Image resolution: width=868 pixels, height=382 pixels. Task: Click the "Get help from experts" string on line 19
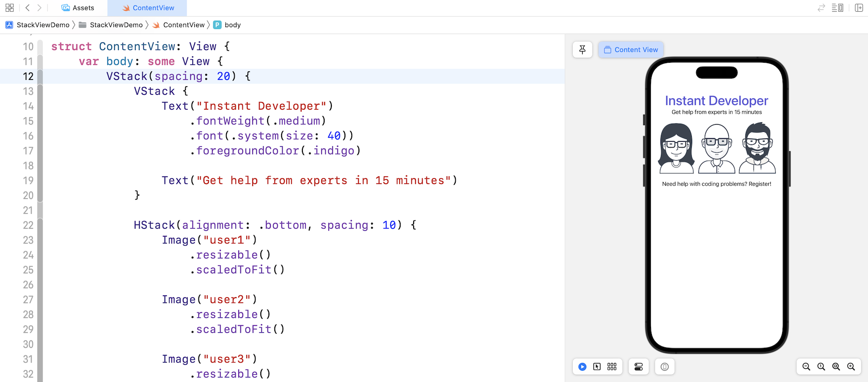pyautogui.click(x=323, y=181)
